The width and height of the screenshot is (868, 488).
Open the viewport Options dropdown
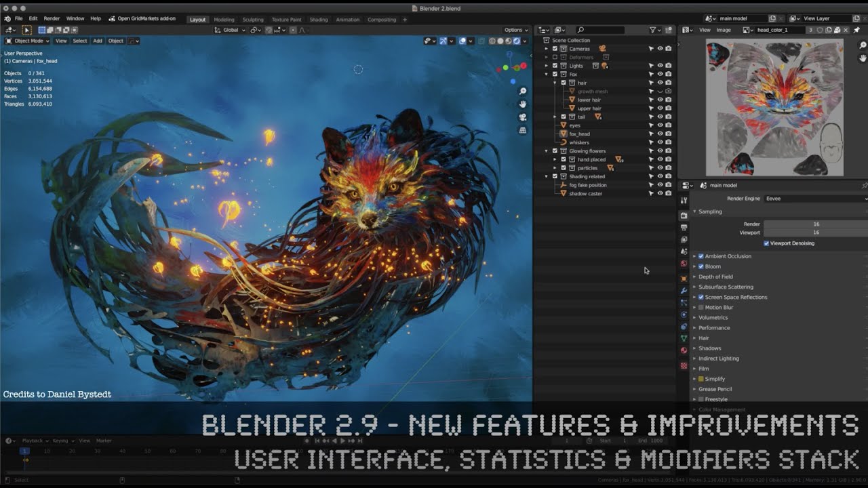pos(516,30)
